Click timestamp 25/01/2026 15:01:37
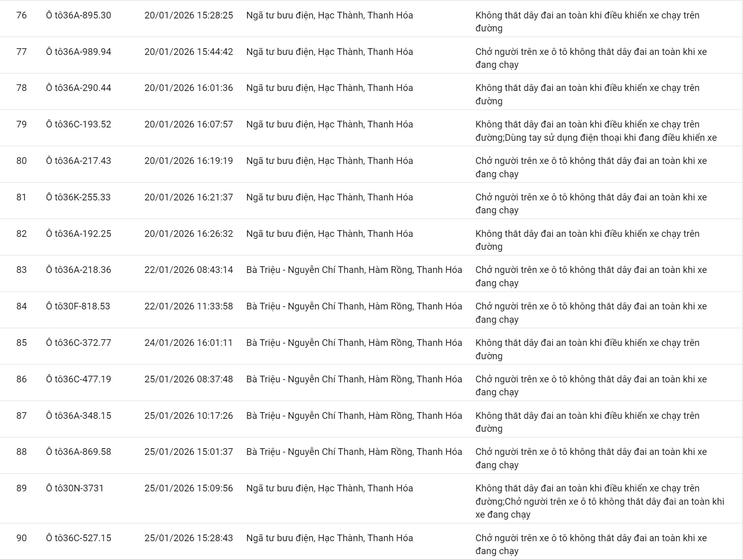The height and width of the screenshot is (560, 743). [x=188, y=452]
